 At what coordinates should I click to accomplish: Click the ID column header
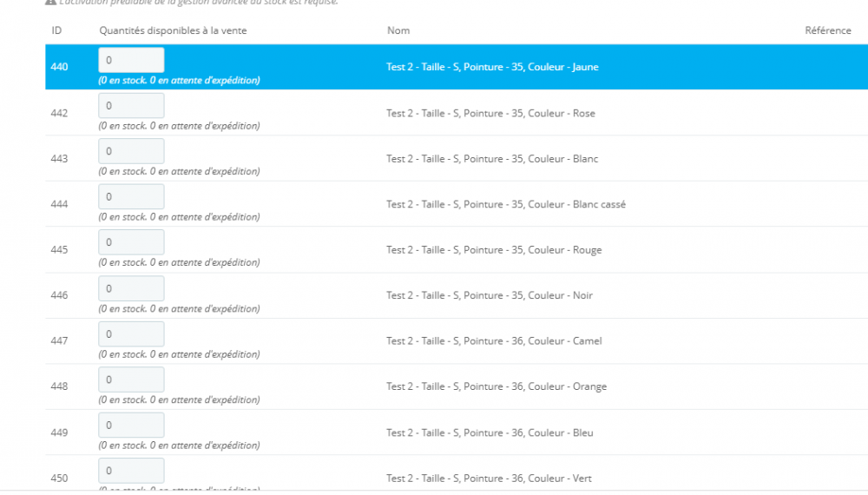(56, 30)
